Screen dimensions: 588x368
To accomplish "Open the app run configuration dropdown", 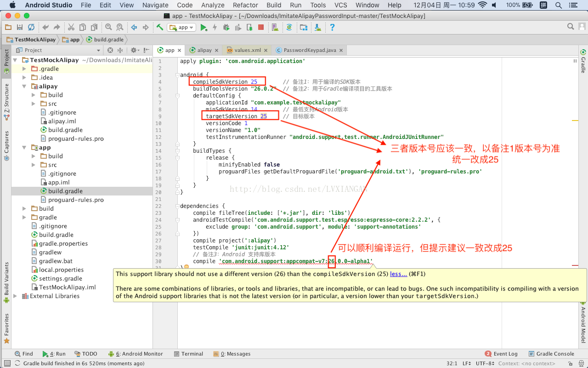I will pyautogui.click(x=181, y=28).
